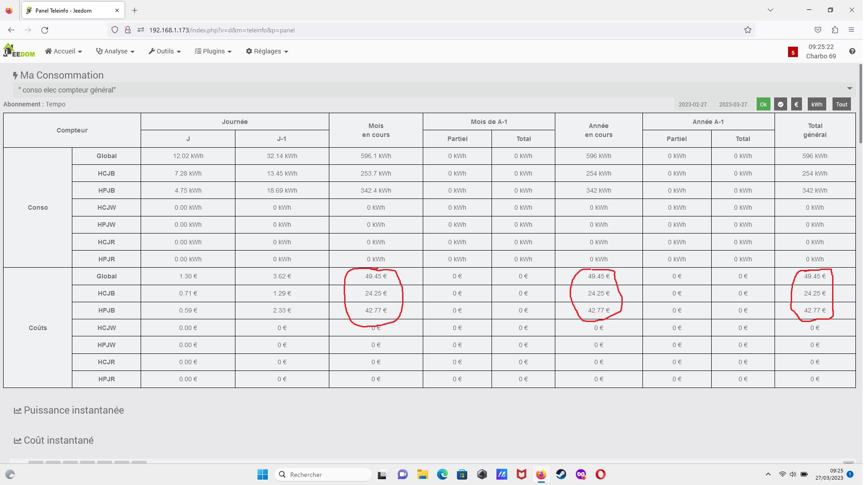This screenshot has width=868, height=485.
Task: Click the check mark validation button
Action: click(780, 104)
